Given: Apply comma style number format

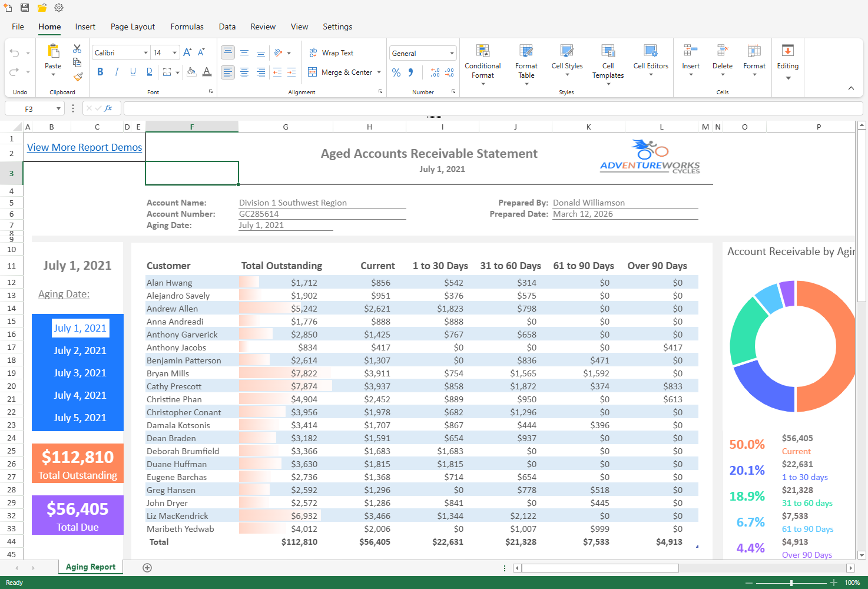Looking at the screenshot, I should point(410,72).
